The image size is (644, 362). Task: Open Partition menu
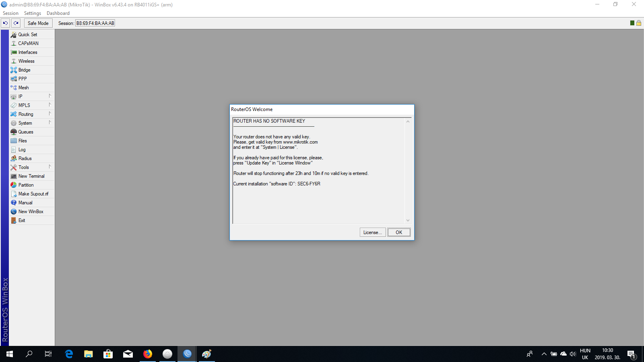click(32, 185)
